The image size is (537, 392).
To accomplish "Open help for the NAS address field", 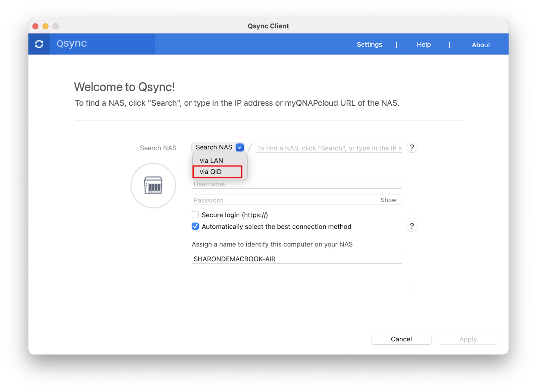I will click(411, 148).
